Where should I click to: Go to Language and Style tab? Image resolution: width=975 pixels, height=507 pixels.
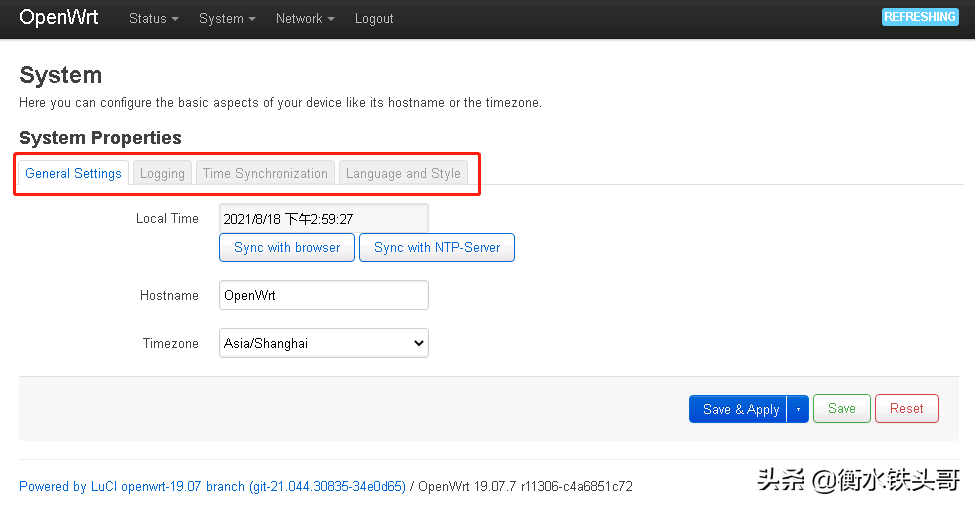point(403,173)
